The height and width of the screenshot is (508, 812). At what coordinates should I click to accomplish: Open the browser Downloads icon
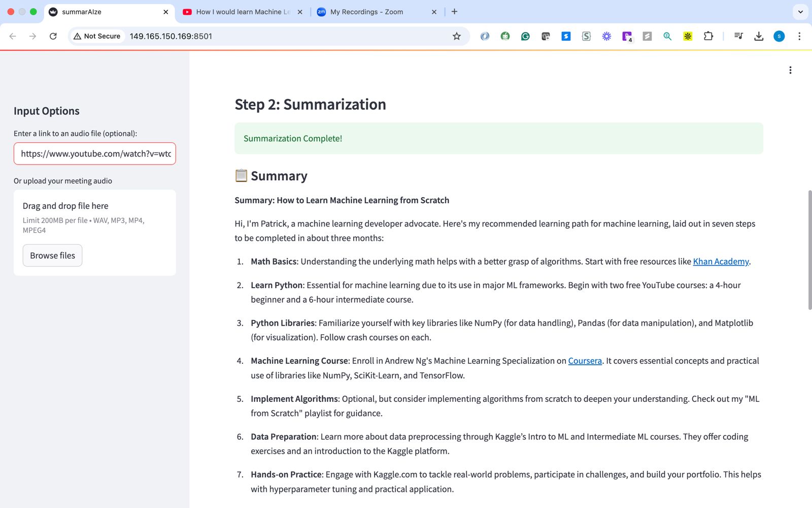[x=759, y=36]
